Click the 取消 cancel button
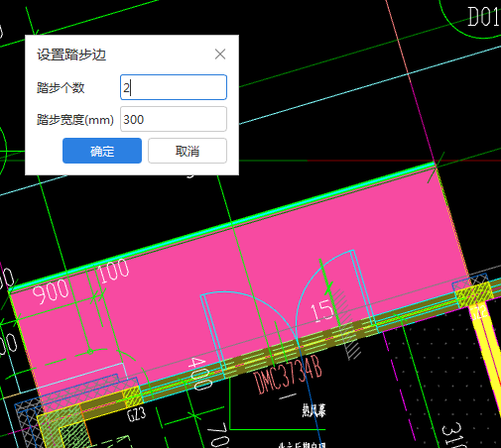Image resolution: width=501 pixels, height=448 pixels. tap(188, 151)
